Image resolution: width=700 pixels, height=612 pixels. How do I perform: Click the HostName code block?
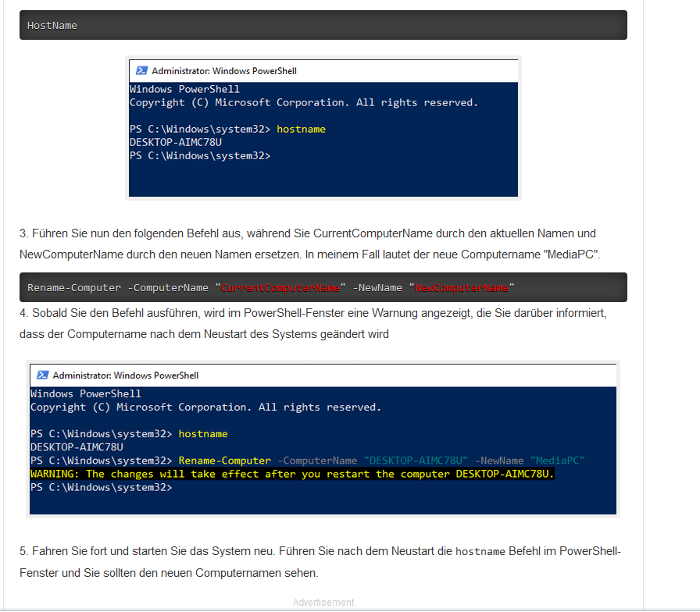pyautogui.click(x=323, y=25)
